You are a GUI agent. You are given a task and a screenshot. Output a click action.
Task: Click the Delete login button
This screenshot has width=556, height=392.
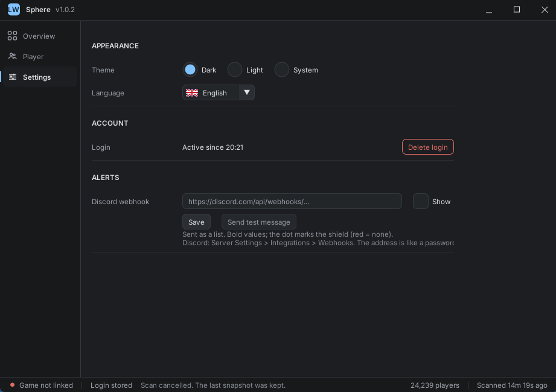tap(427, 147)
